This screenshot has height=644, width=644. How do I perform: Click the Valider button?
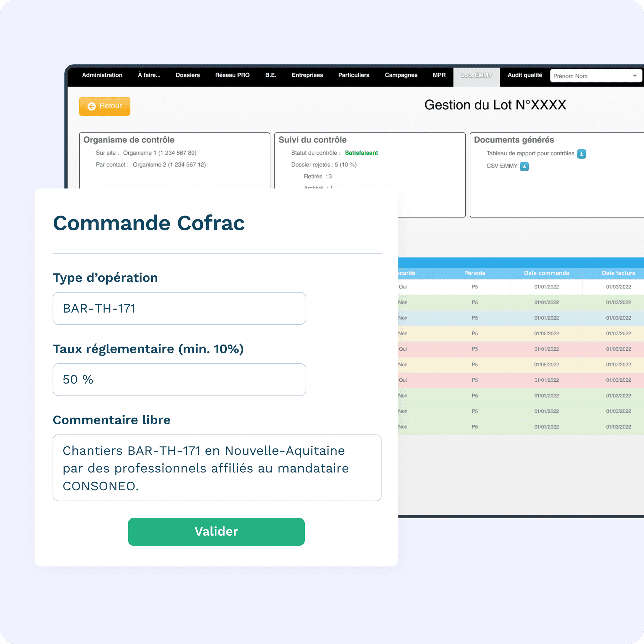(x=216, y=532)
